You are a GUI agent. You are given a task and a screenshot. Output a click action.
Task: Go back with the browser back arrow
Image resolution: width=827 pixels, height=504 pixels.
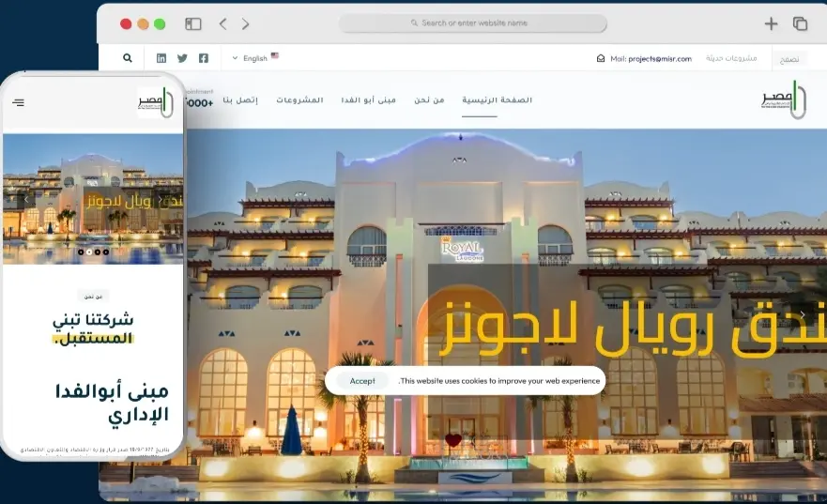tap(223, 23)
